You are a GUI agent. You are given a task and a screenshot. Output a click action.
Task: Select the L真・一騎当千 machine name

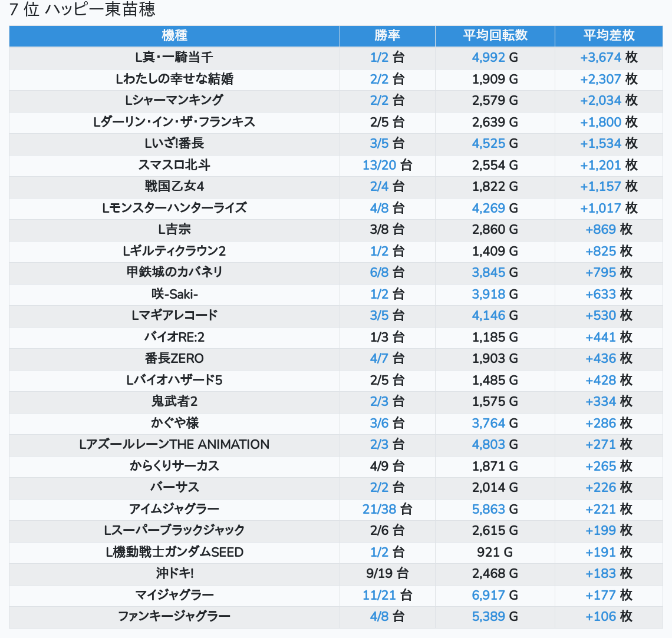pos(174,57)
